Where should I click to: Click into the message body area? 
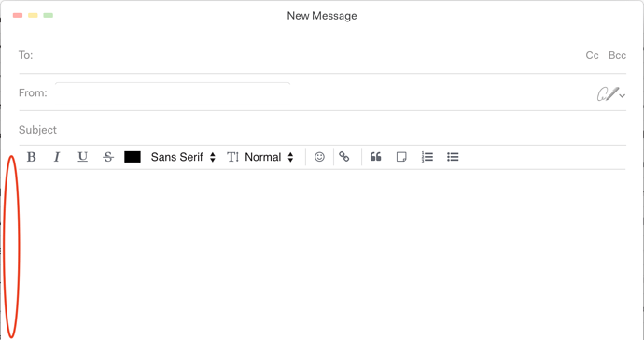[x=322, y=255]
